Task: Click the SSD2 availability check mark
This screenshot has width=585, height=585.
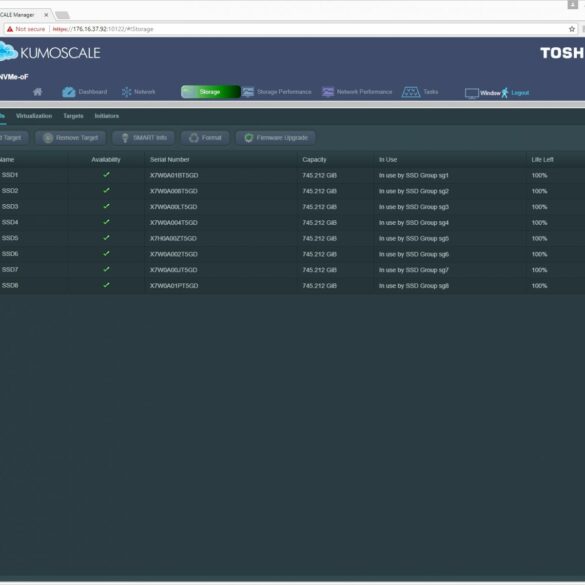Action: coord(106,190)
